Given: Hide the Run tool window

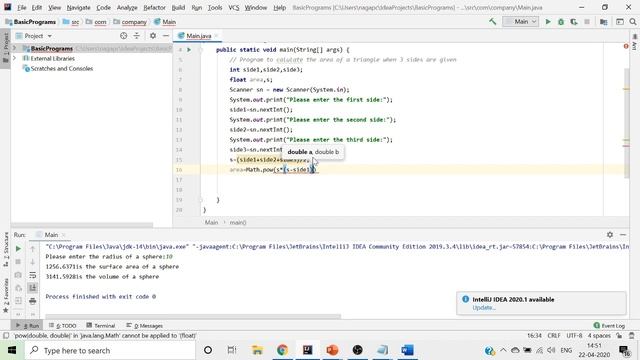Looking at the screenshot, I should point(623,235).
